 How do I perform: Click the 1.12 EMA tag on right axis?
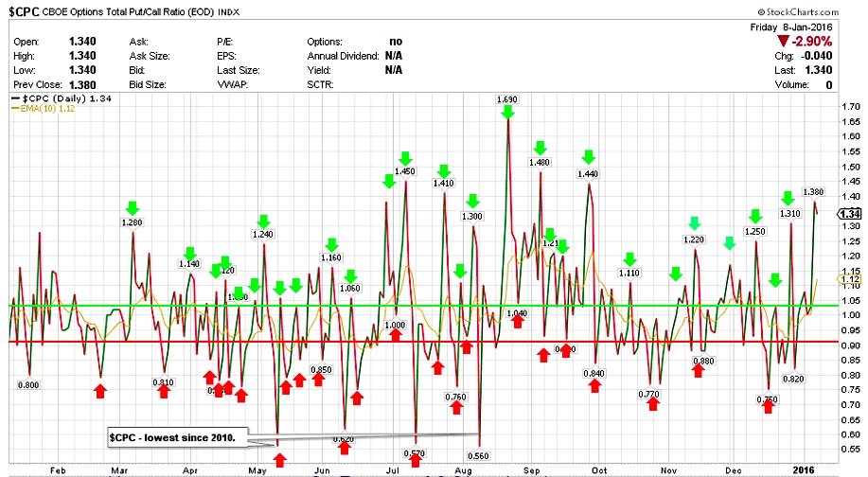850,279
